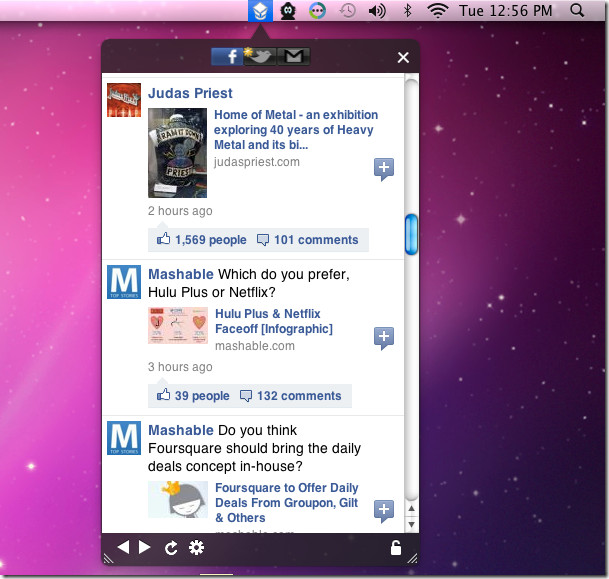This screenshot has height=579, width=609.
Task: Click scrollbar down arrow
Action: 412,524
